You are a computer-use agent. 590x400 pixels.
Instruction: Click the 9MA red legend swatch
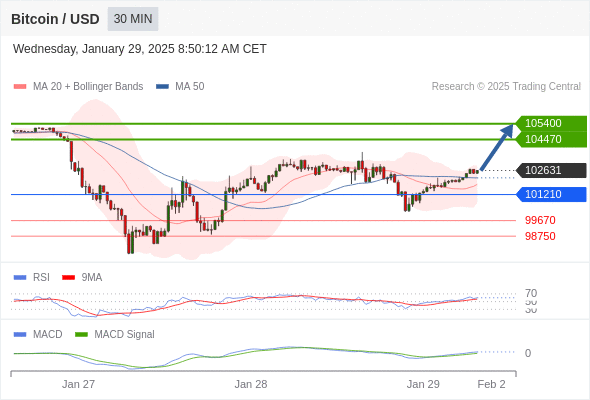68,278
